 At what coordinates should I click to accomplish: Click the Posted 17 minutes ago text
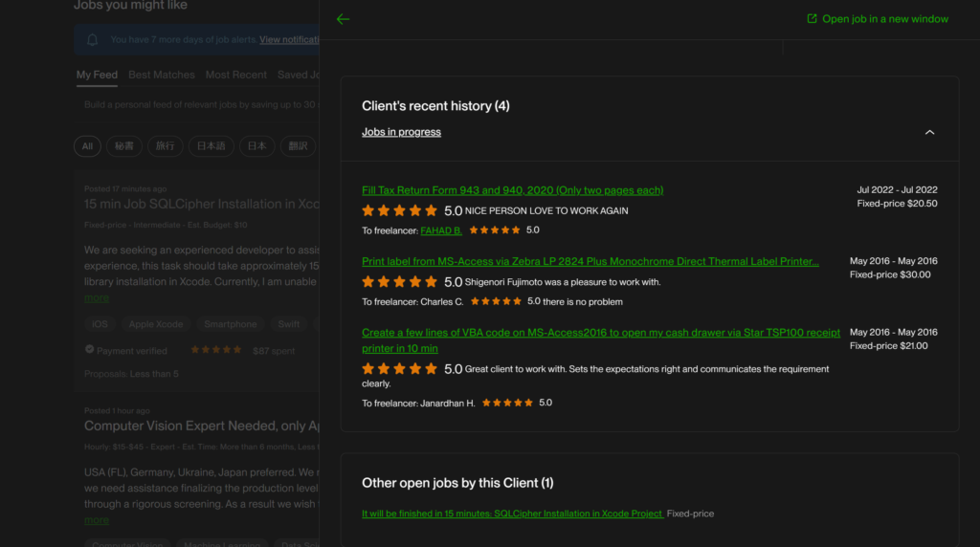pyautogui.click(x=125, y=188)
